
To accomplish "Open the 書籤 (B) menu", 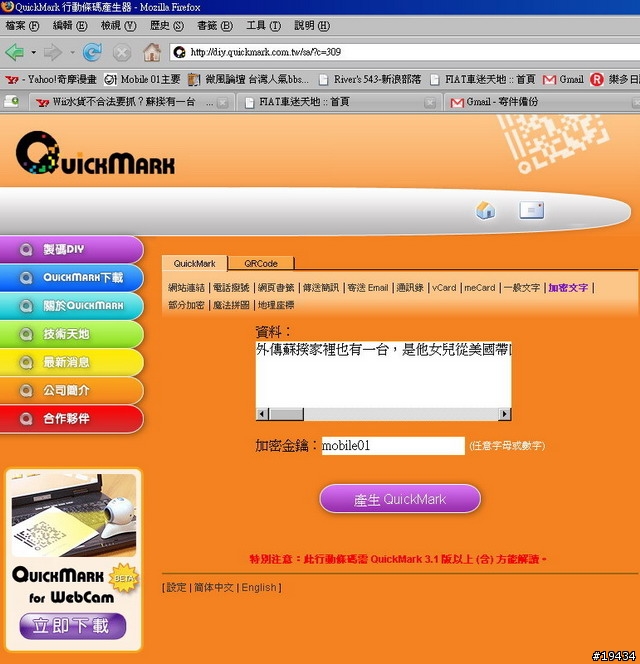I will [x=215, y=26].
